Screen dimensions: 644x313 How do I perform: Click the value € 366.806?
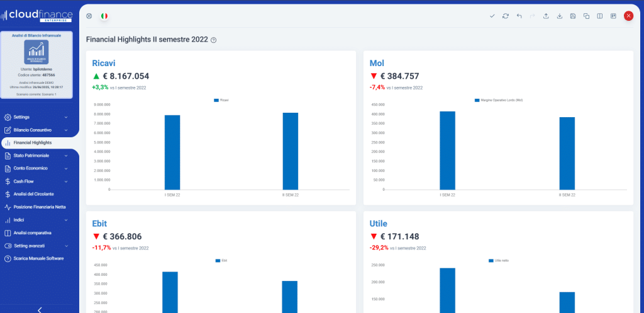123,237
